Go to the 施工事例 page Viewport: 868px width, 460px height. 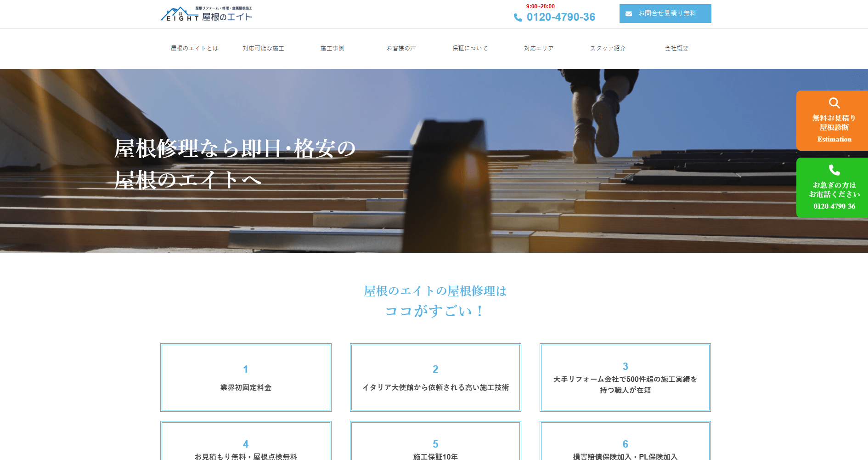click(x=332, y=48)
